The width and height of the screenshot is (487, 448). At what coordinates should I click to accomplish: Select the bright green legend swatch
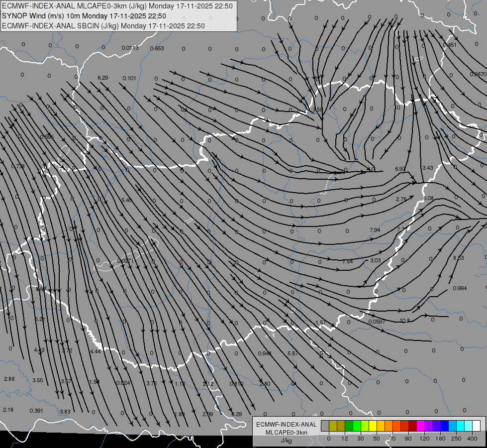[x=357, y=426]
